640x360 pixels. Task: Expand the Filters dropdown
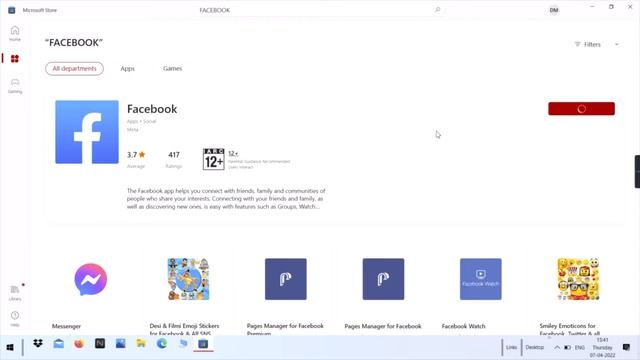point(597,44)
